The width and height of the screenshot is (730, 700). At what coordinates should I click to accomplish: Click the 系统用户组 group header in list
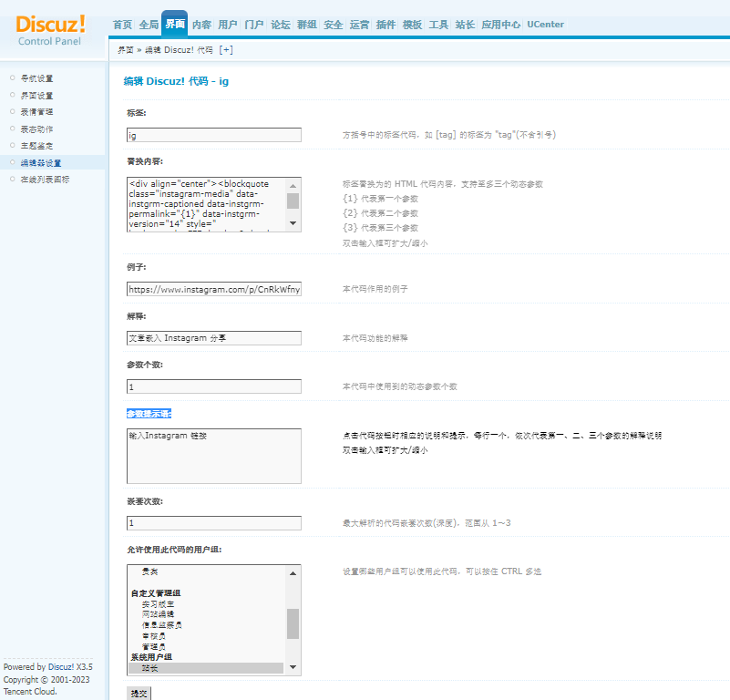151,657
